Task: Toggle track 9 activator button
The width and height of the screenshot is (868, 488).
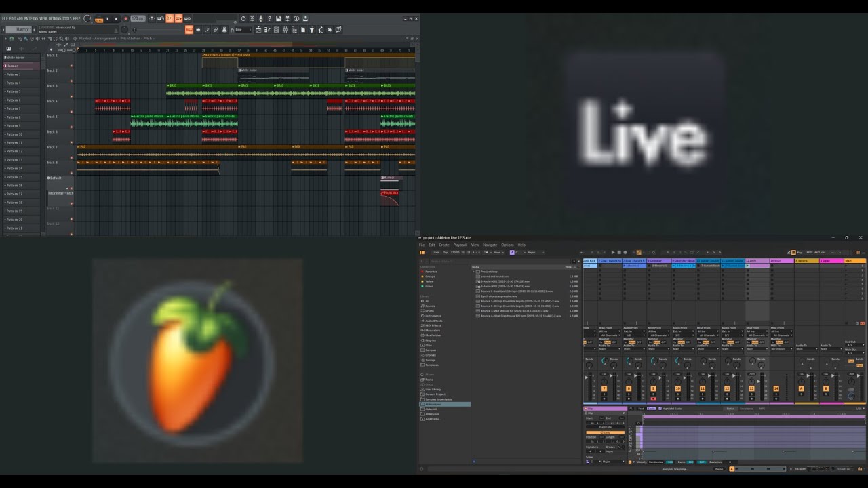Action: (x=653, y=388)
